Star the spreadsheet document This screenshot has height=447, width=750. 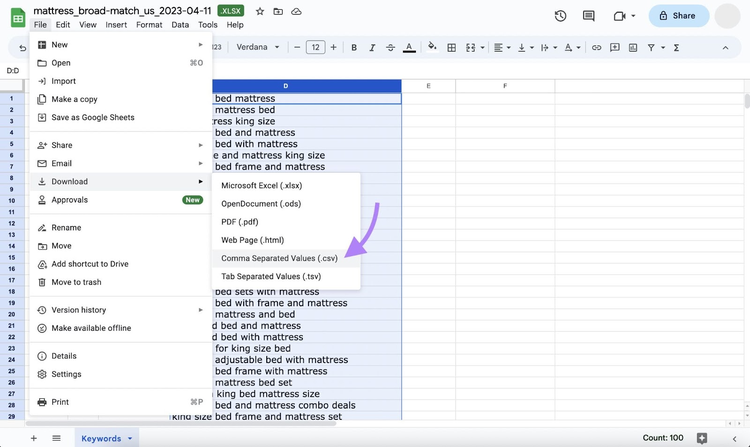[x=260, y=11]
